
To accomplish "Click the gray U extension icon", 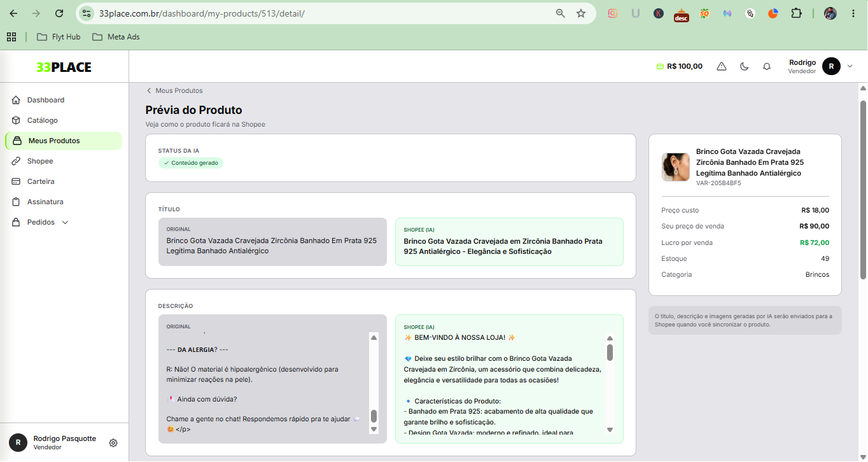I will pyautogui.click(x=635, y=13).
